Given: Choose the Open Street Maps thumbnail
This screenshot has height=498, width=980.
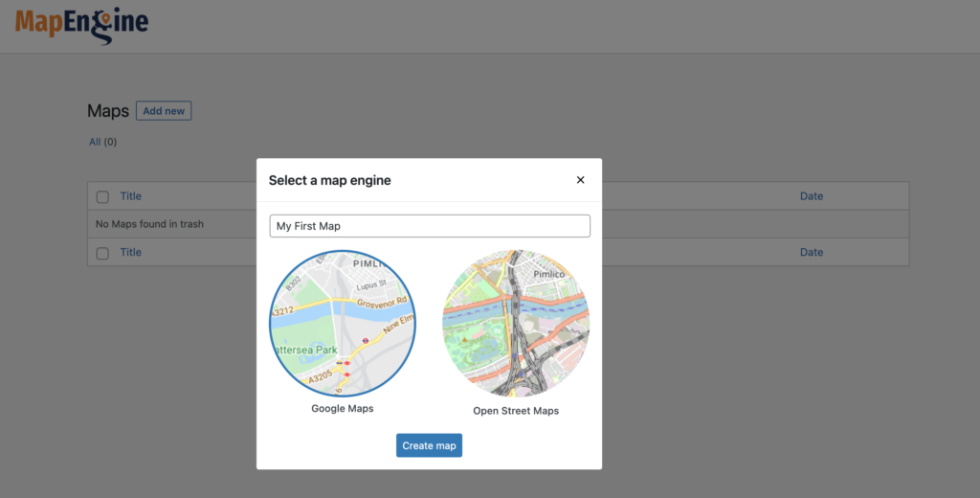Looking at the screenshot, I should tap(516, 324).
